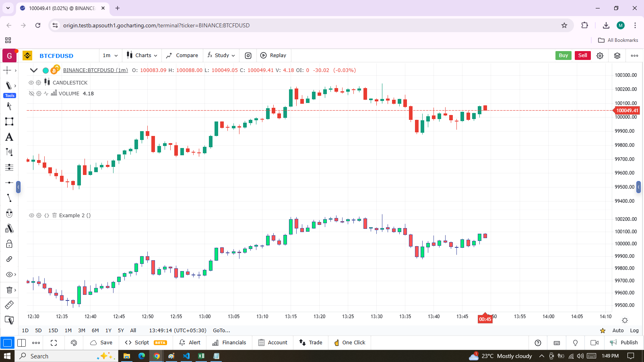Viewport: 644px width, 362px height.
Task: Hide the CANDLESTICK series with eye icon
Action: [31, 82]
